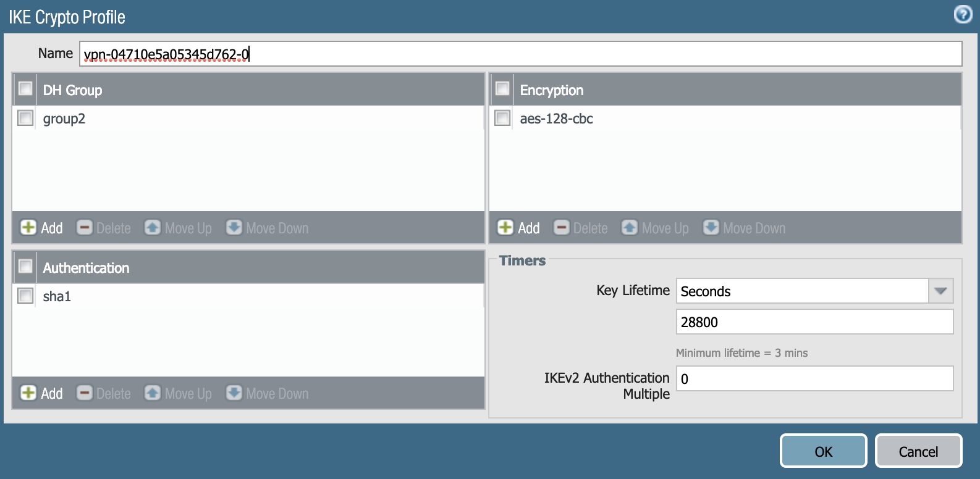Cancel the IKE Crypto Profile dialog

click(x=918, y=451)
